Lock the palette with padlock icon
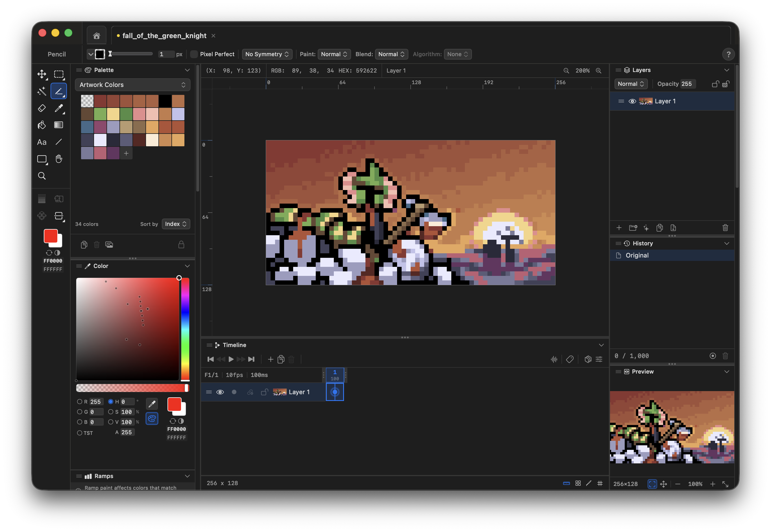Image resolution: width=771 pixels, height=532 pixels. click(x=181, y=245)
